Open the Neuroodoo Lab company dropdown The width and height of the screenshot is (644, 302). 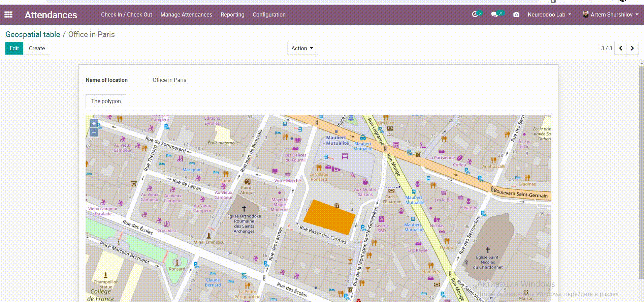pos(549,14)
